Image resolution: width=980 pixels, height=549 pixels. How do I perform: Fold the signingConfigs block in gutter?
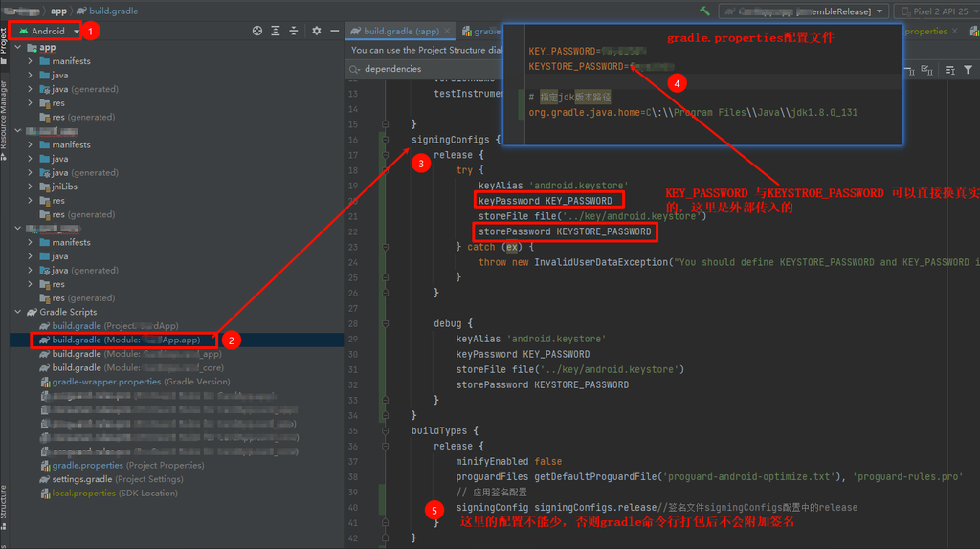[385, 140]
